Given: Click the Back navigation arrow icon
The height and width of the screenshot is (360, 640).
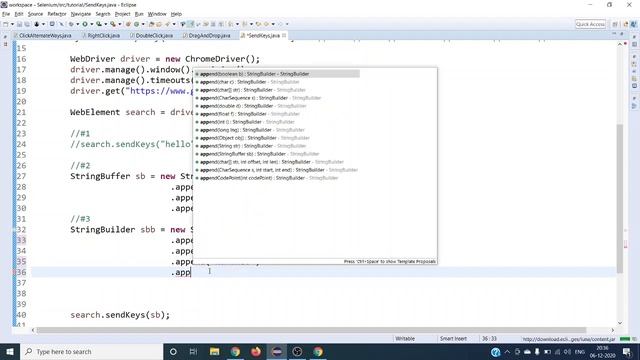Looking at the screenshot, I should coord(266,24).
